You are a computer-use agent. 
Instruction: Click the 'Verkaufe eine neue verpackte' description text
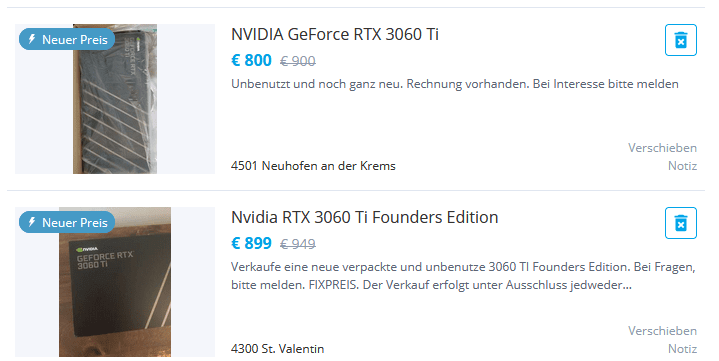coord(463,276)
